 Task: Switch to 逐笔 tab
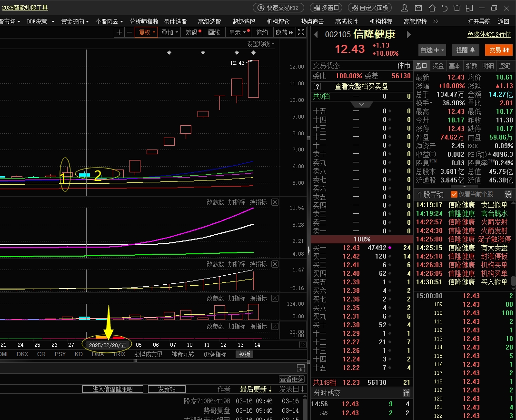tap(505, 66)
